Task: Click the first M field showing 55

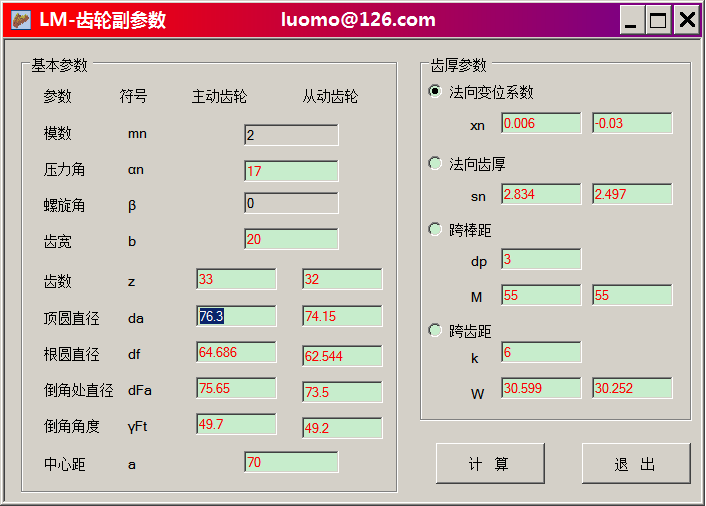Action: point(541,295)
